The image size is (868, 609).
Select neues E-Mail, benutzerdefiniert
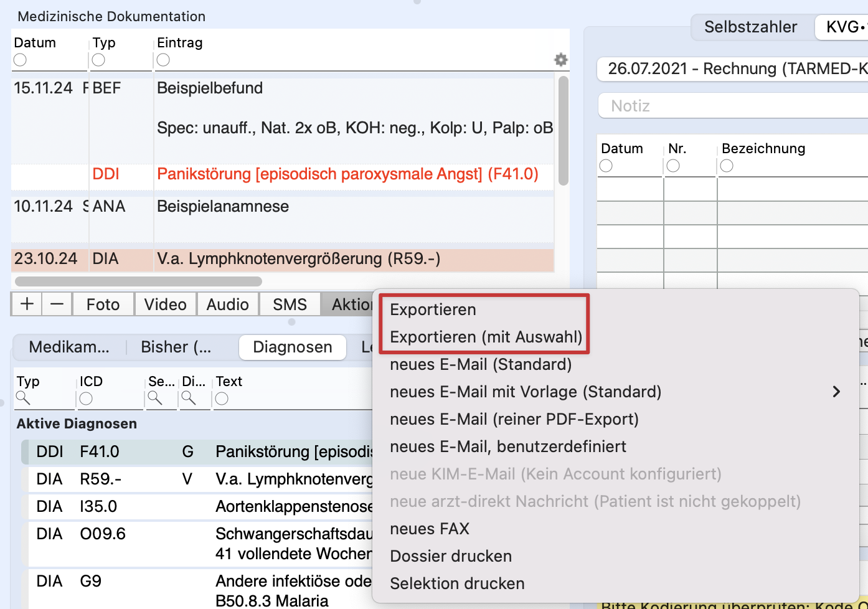pyautogui.click(x=508, y=446)
